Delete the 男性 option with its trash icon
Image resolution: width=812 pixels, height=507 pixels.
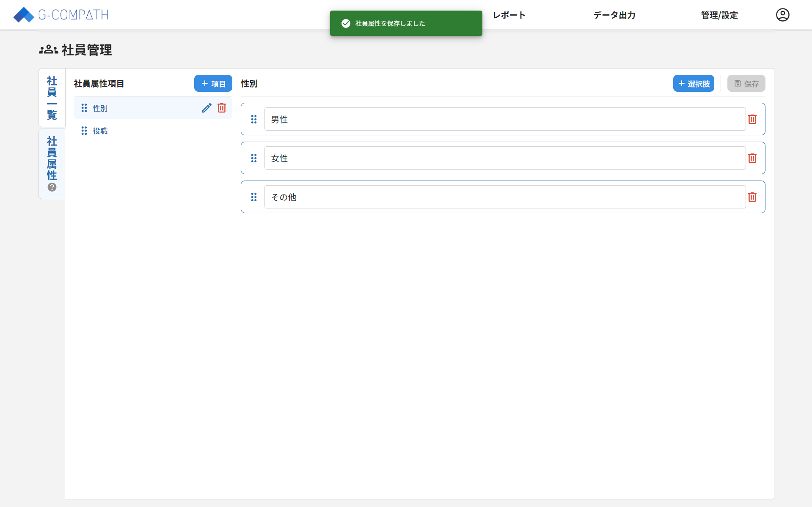point(752,119)
